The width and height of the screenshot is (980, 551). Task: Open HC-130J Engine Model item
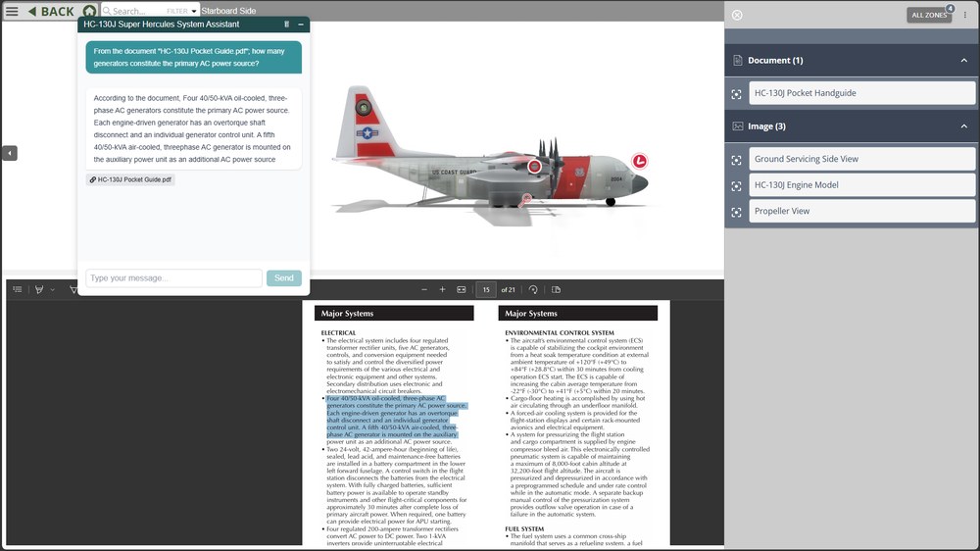[x=861, y=185]
